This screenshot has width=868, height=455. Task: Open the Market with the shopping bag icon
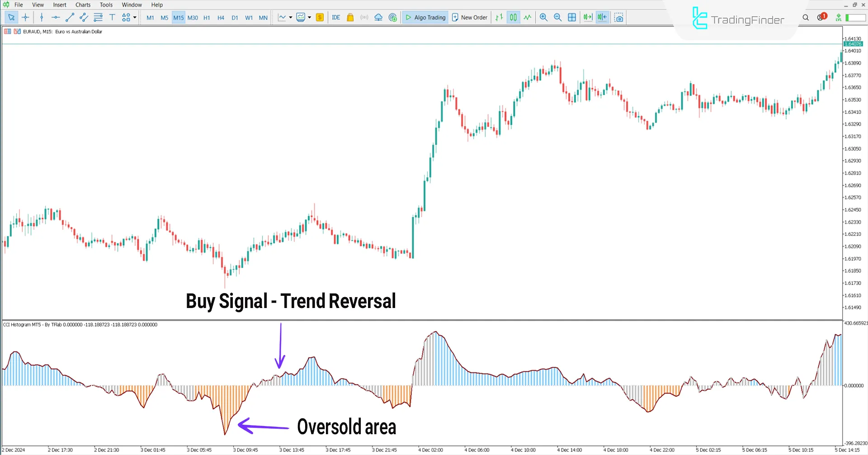click(350, 17)
